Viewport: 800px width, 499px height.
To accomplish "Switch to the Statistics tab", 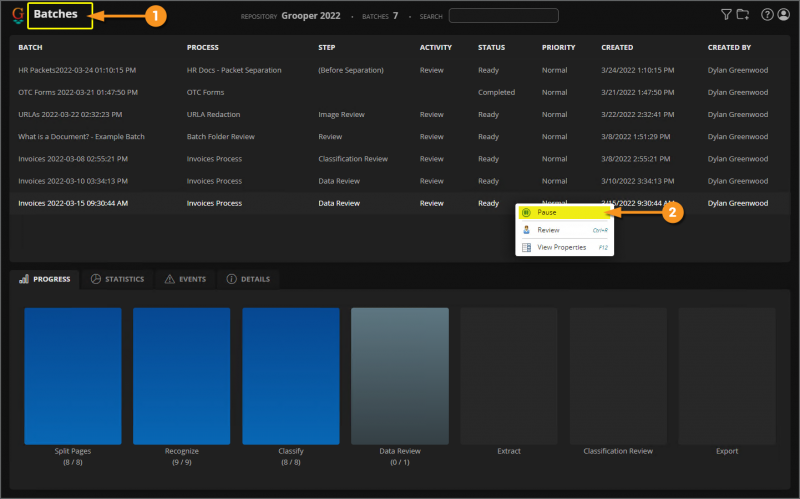I will click(x=117, y=279).
